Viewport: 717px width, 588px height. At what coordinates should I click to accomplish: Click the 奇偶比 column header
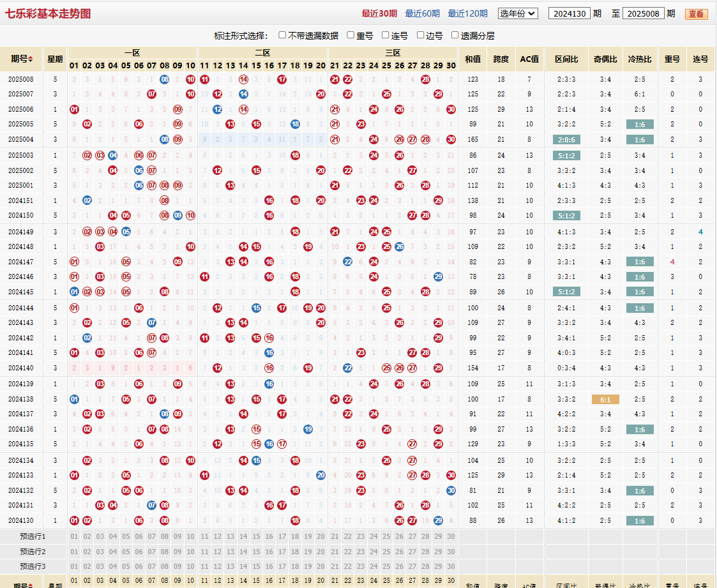(605, 59)
